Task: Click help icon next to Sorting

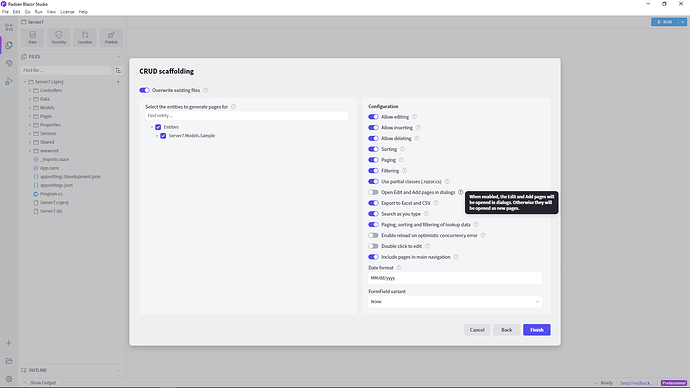Action: 402,149
